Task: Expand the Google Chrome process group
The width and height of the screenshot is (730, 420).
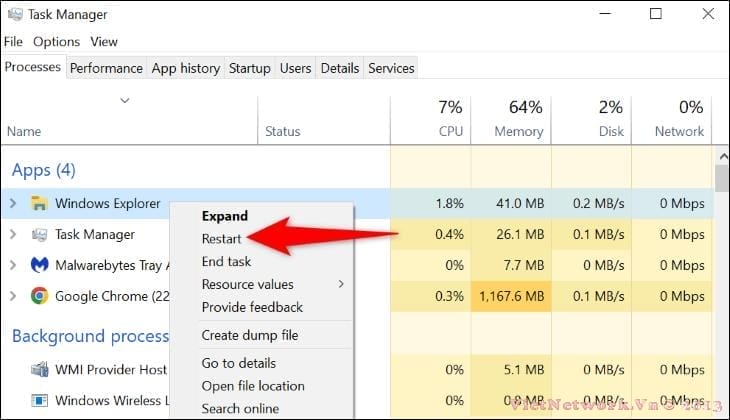Action: point(13,296)
